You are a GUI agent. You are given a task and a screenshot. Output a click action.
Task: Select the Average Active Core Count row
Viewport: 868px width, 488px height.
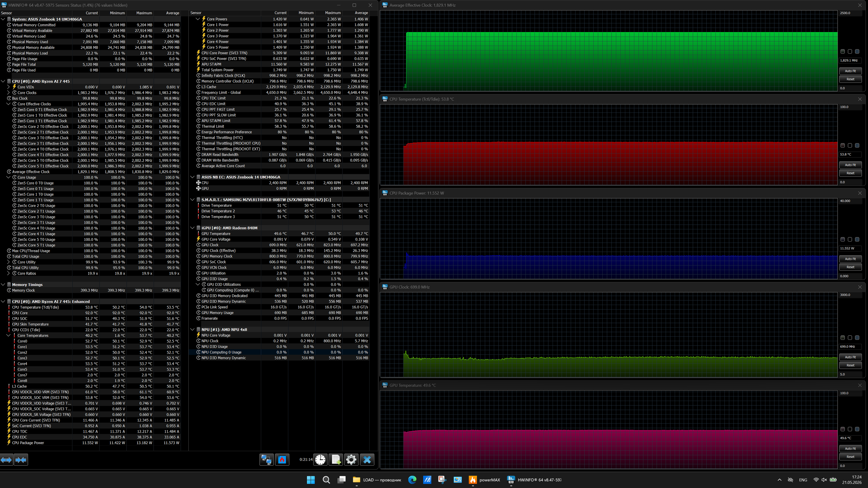tap(279, 166)
